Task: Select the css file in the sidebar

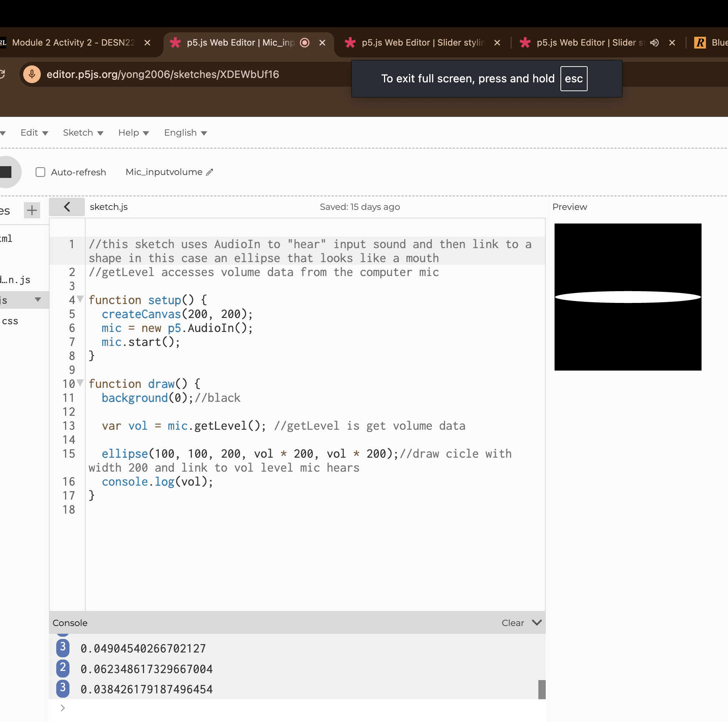Action: (10, 321)
